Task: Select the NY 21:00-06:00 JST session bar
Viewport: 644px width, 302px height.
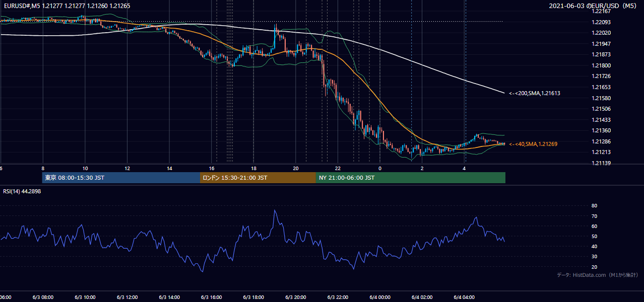Action: point(411,178)
